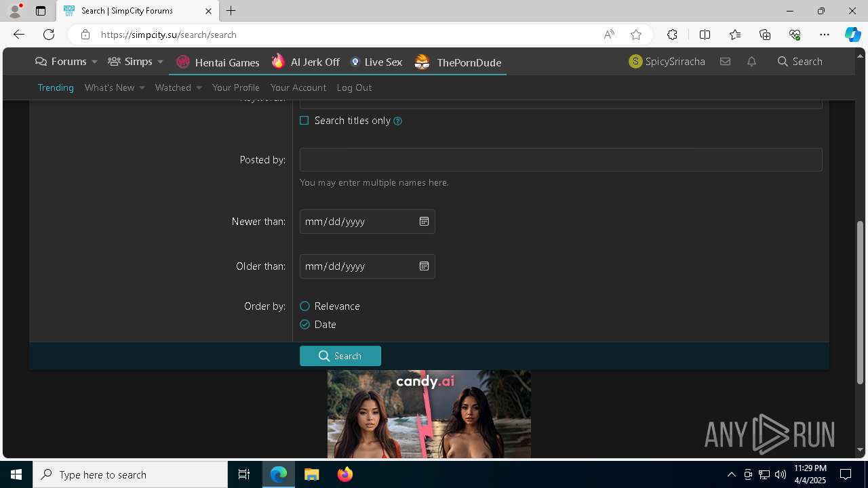Click the Newer than date field

(x=368, y=222)
